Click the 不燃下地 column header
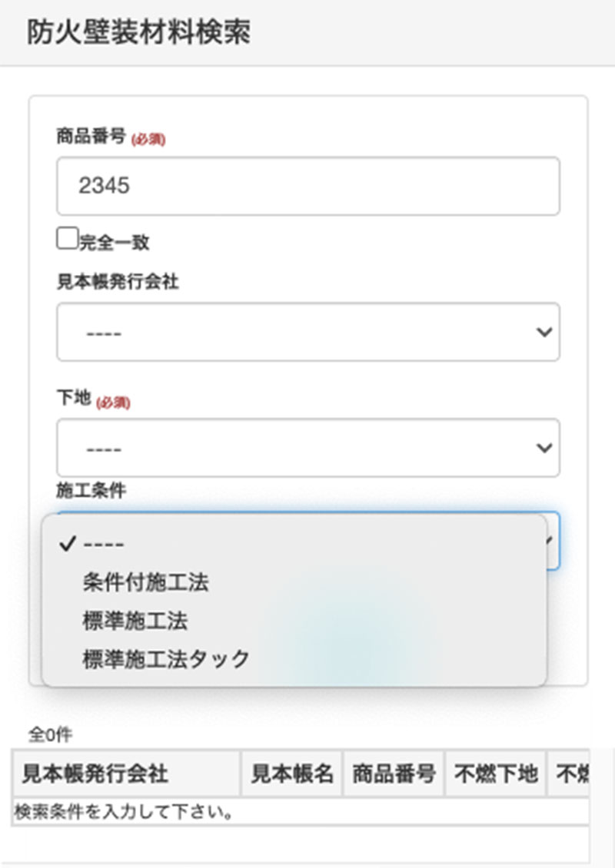This screenshot has height=868, width=615. point(495,774)
